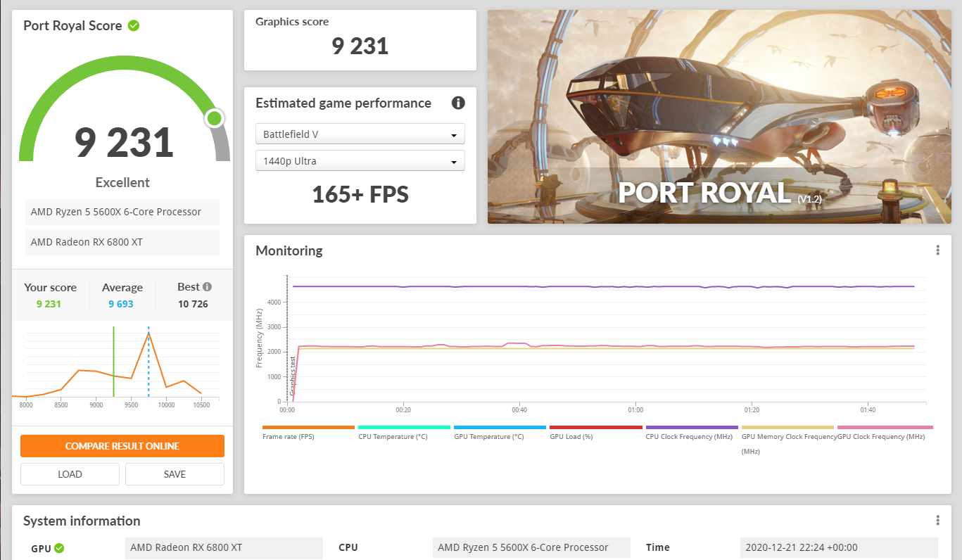
Task: Toggle the GPU Clock Frequency legend entry
Action: pos(884,431)
